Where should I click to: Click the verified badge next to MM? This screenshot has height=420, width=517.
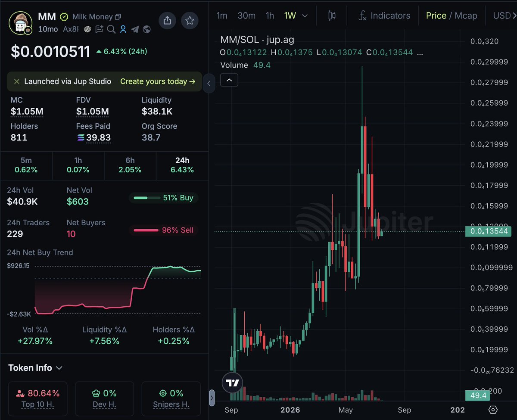pos(64,17)
